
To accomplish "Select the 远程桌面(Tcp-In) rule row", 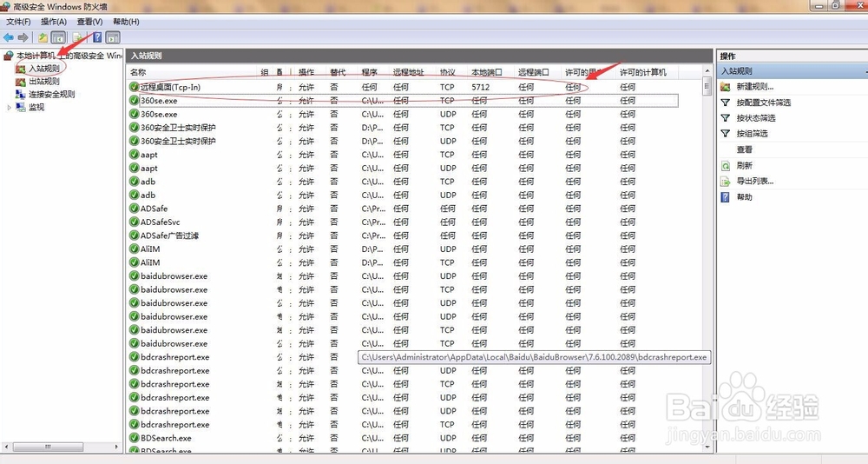I will pyautogui.click(x=403, y=87).
